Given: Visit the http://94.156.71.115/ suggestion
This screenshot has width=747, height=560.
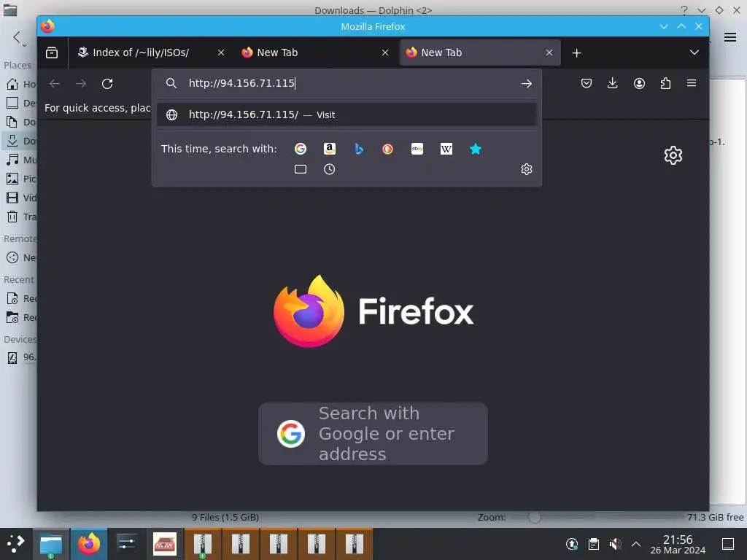Looking at the screenshot, I should point(347,114).
